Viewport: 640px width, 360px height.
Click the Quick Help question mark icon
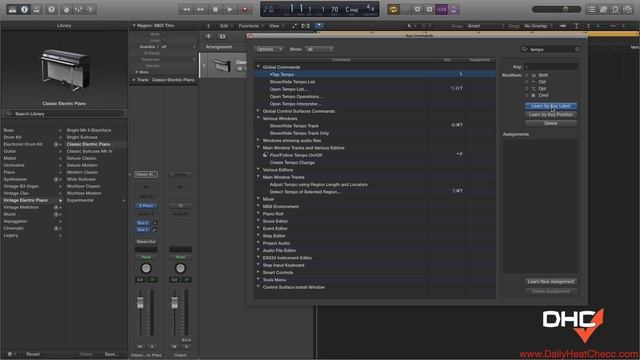51,9
